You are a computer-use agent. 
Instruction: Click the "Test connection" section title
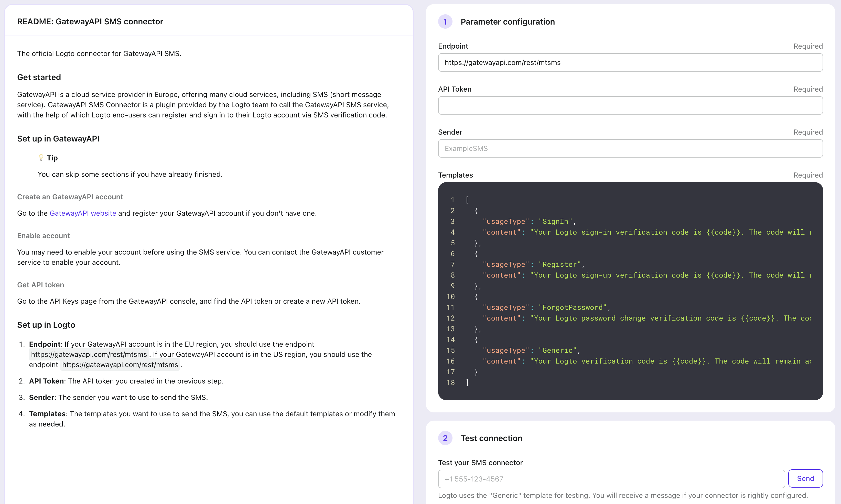click(491, 438)
